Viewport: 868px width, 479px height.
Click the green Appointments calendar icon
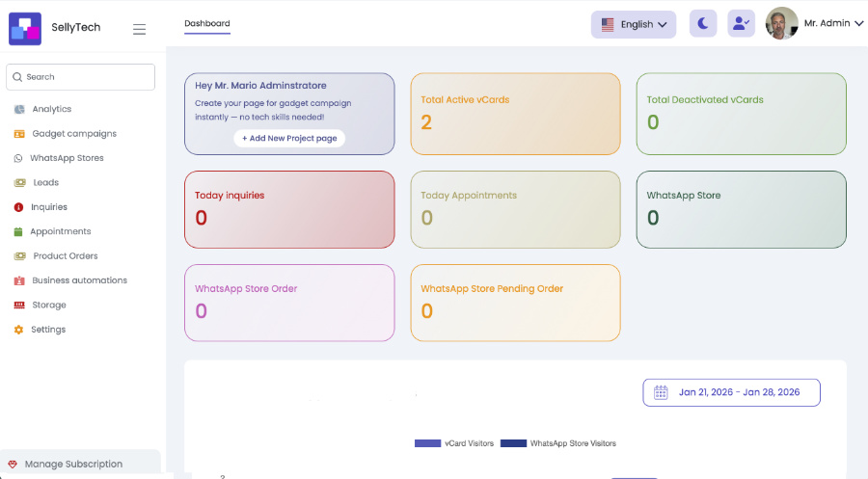(18, 231)
